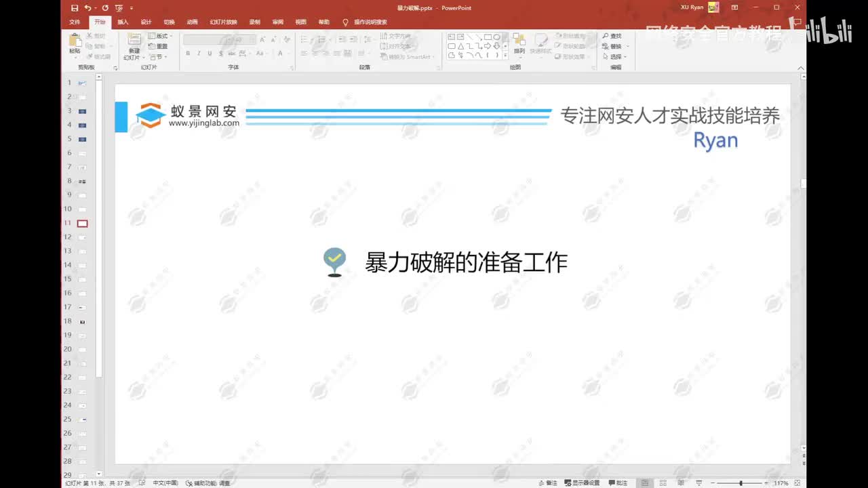
Task: Switch to the 切换 transitions tab
Action: 169,22
